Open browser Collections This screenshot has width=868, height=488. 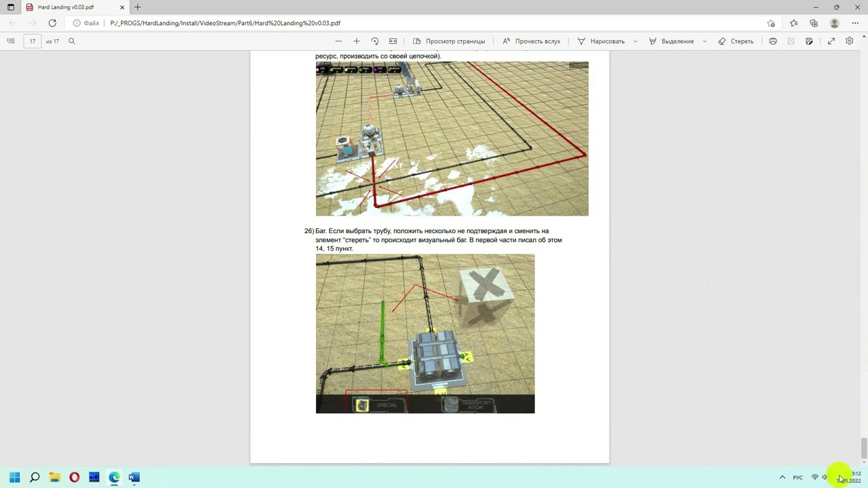(814, 23)
